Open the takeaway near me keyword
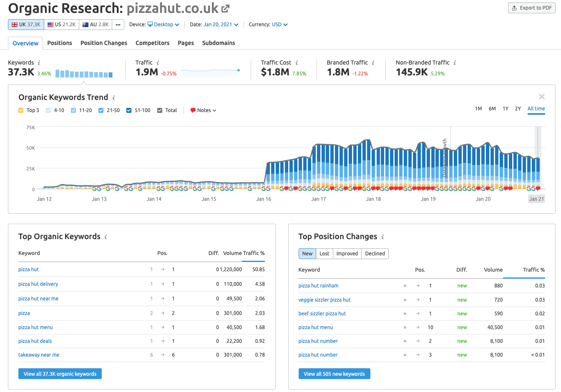Viewport: 561px width, 392px height. [x=39, y=355]
